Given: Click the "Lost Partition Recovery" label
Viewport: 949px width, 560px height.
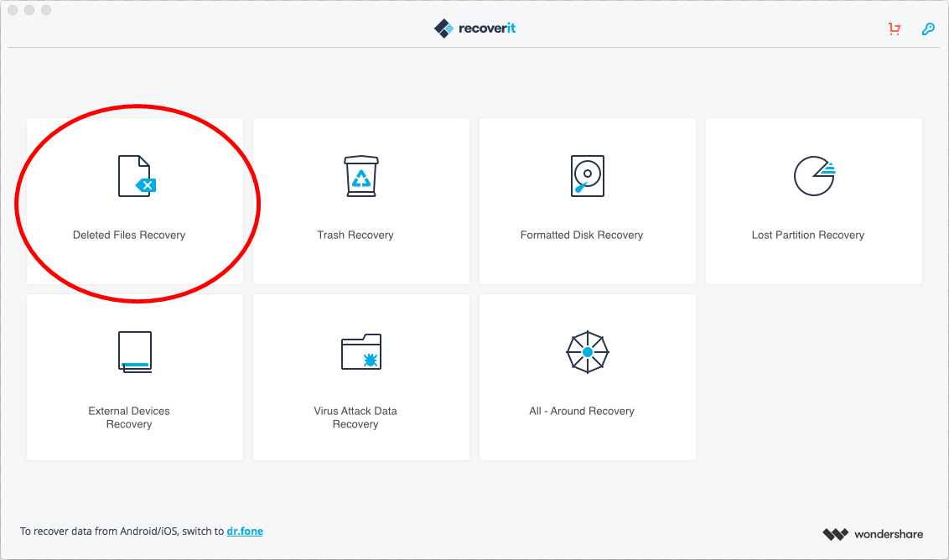Looking at the screenshot, I should click(808, 235).
